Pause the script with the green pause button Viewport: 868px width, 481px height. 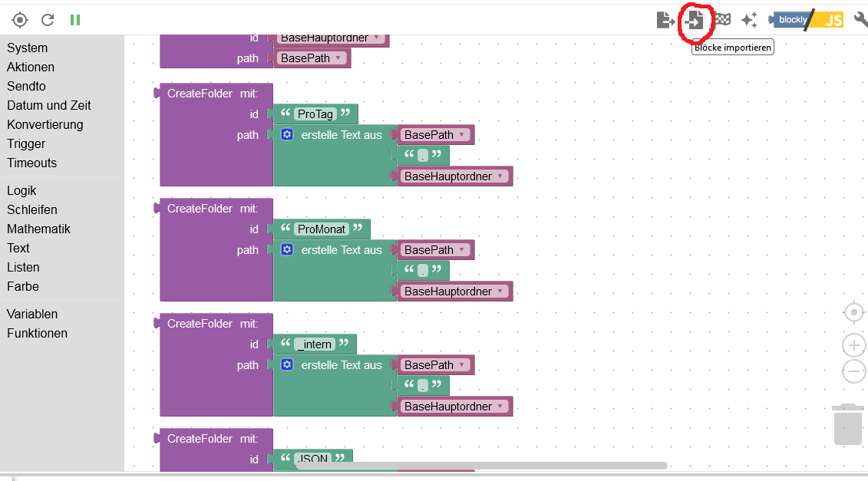point(75,20)
